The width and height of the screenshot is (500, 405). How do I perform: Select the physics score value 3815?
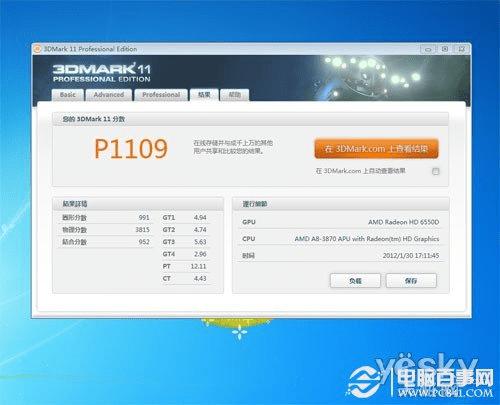[x=142, y=230]
